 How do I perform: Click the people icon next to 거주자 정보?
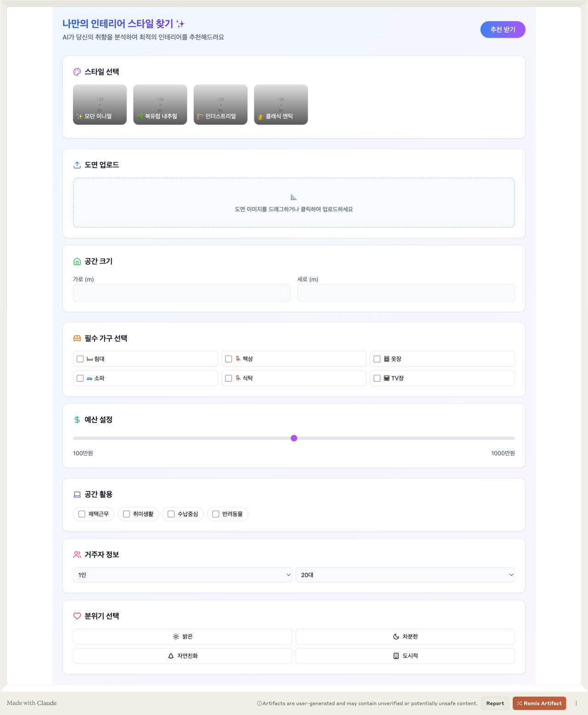(x=77, y=555)
